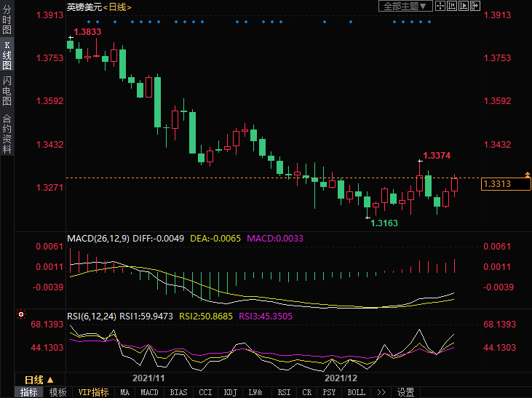The image size is (532, 398).
Task: Click the red settings symbol beside RSI panel
Action: click(x=21, y=315)
